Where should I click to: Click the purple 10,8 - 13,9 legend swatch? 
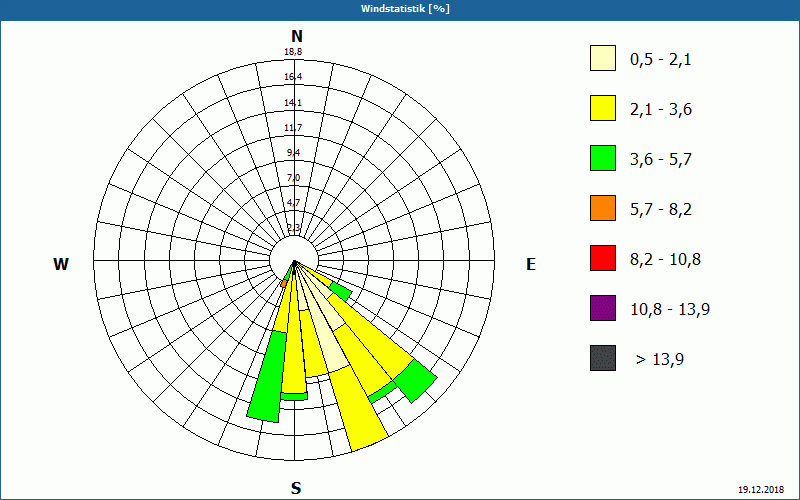pyautogui.click(x=603, y=308)
